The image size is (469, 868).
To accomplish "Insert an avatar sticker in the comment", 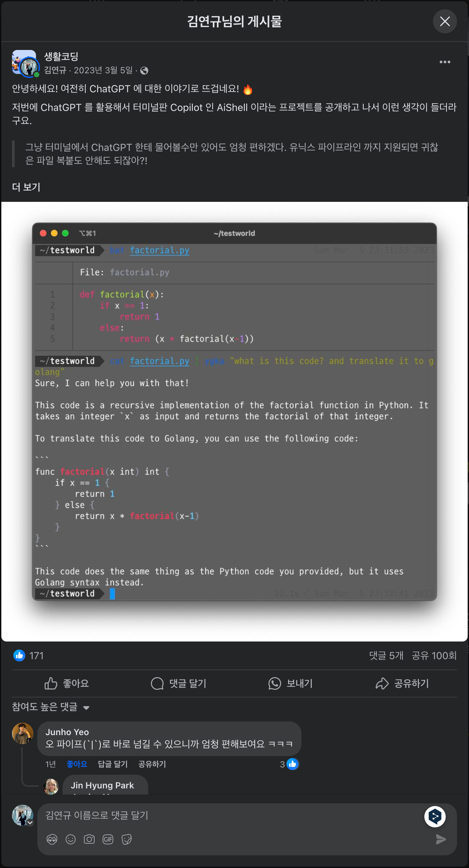I will click(52, 839).
